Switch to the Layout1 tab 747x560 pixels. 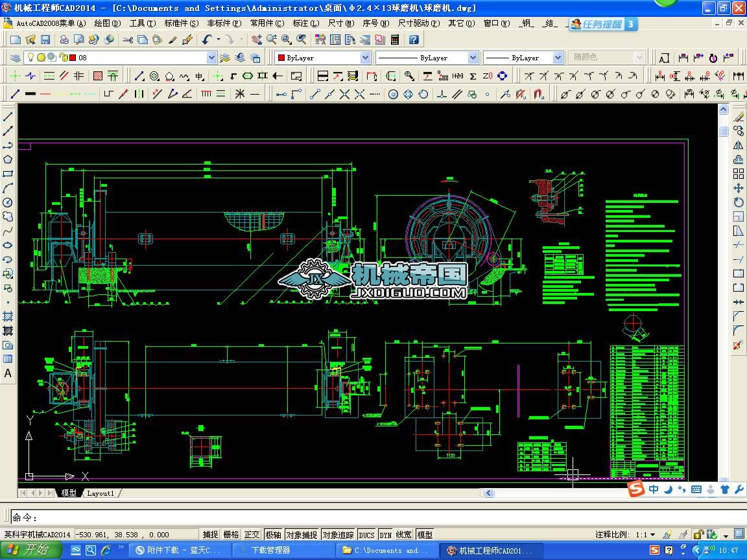(101, 493)
